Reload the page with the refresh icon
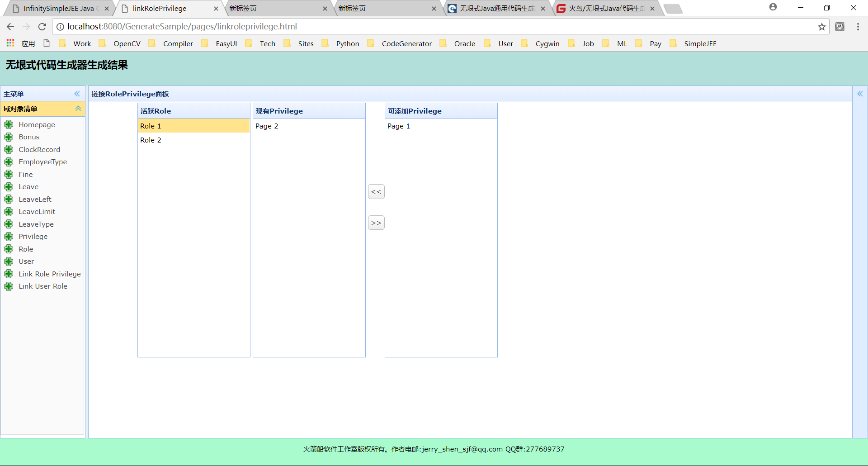 click(42, 27)
